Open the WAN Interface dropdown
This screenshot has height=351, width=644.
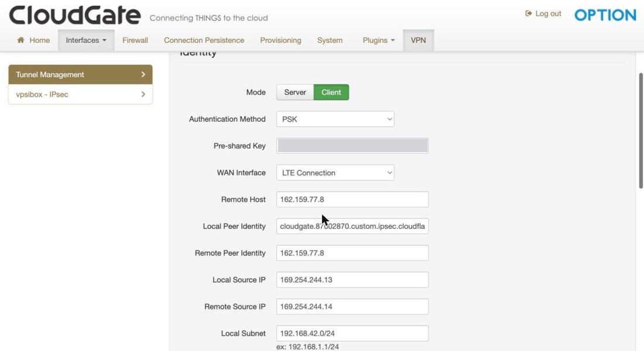[335, 173]
